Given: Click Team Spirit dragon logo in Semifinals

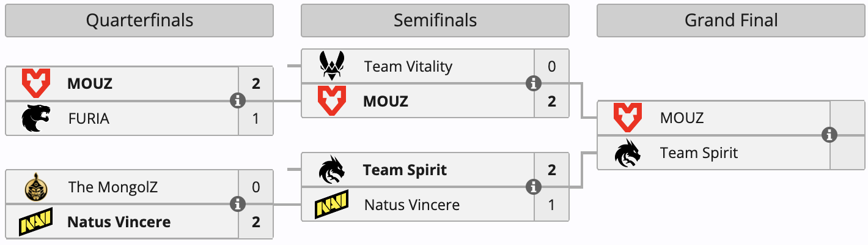Looking at the screenshot, I should pyautogui.click(x=332, y=170).
